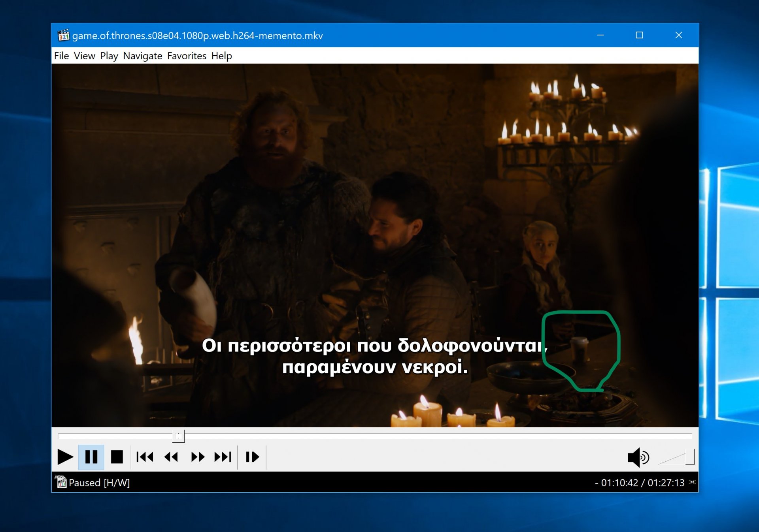Open the Help menu
The height and width of the screenshot is (532, 759).
pos(221,56)
